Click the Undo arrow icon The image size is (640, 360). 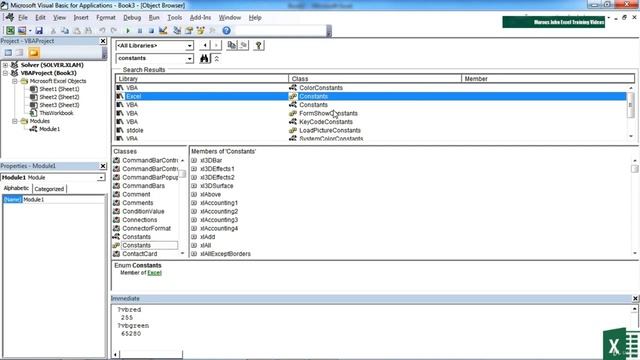pyautogui.click(x=102, y=31)
